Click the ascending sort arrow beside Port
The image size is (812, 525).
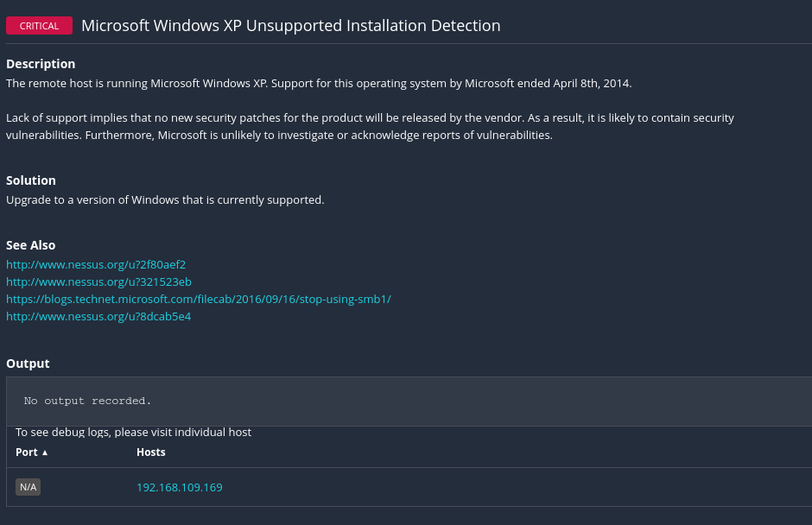(45, 452)
